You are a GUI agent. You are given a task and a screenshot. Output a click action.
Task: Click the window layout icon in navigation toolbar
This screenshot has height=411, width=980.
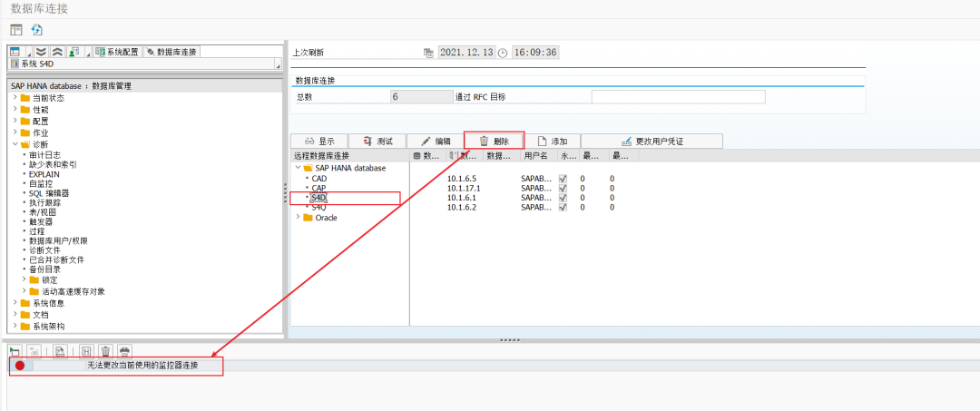[15, 52]
